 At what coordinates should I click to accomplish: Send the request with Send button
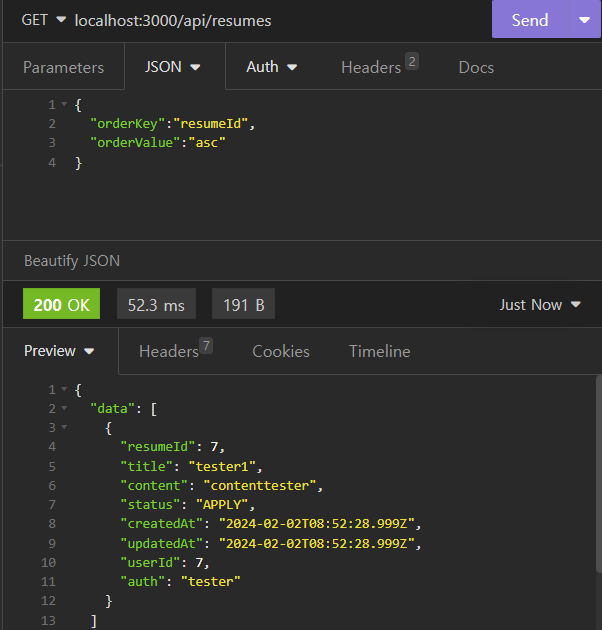(x=530, y=20)
